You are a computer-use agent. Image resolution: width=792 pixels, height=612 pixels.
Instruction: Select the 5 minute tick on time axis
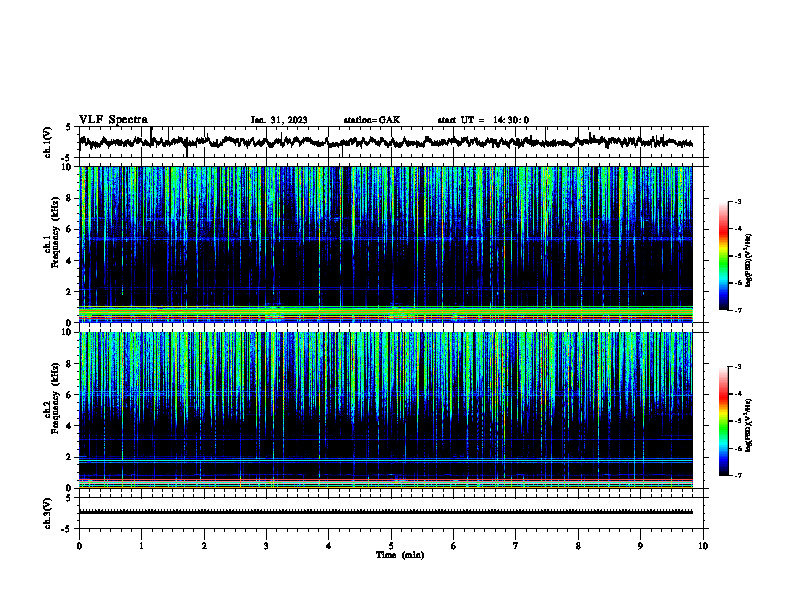[x=391, y=546]
